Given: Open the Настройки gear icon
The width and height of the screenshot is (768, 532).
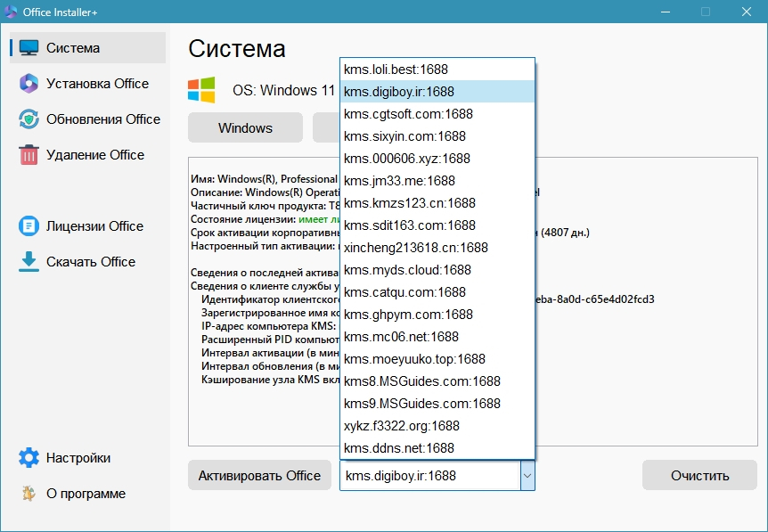Looking at the screenshot, I should coord(29,457).
